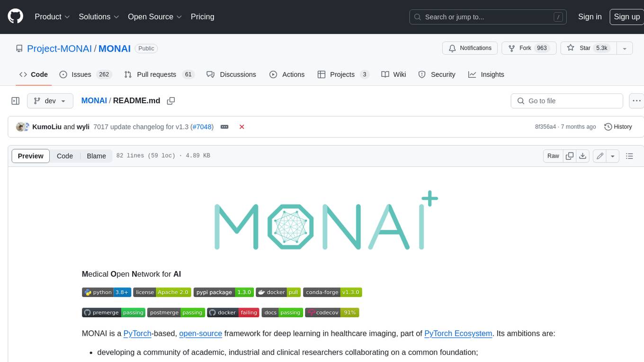Image resolution: width=644 pixels, height=362 pixels.
Task: Open the star lists dropdown arrow
Action: click(x=625, y=48)
